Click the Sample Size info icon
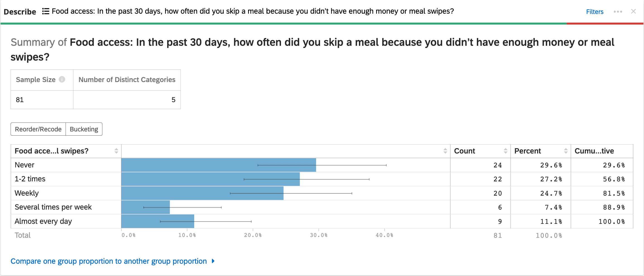644x276 pixels. pos(62,80)
